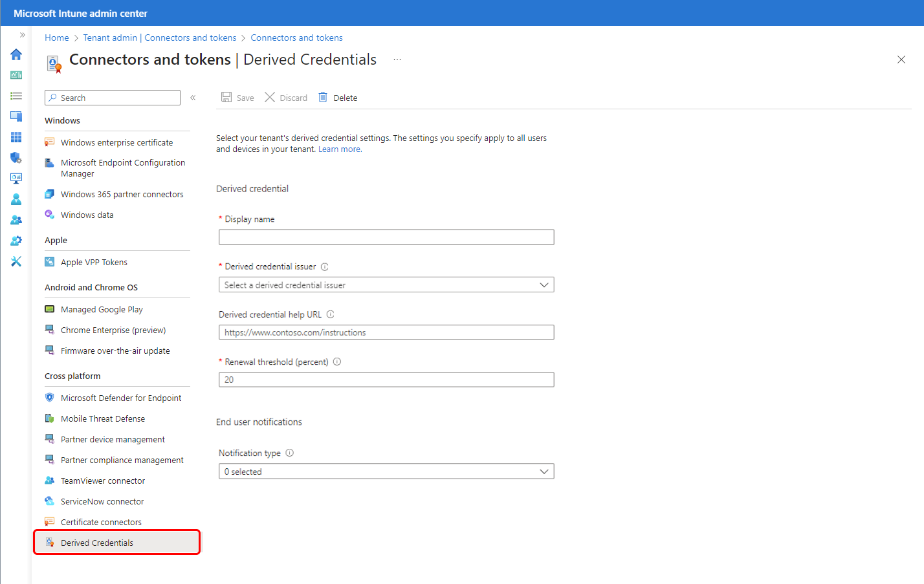Open the Derived credential issuer dropdown
This screenshot has height=584, width=924.
coord(386,285)
